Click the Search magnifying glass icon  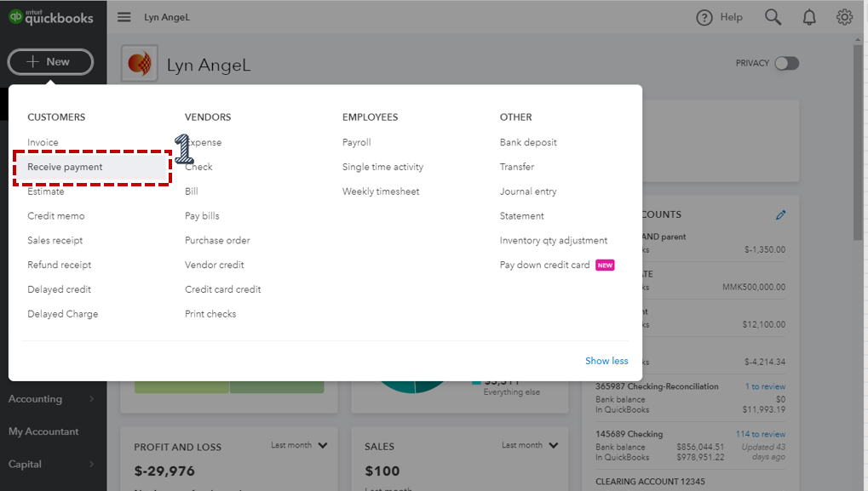tap(773, 17)
